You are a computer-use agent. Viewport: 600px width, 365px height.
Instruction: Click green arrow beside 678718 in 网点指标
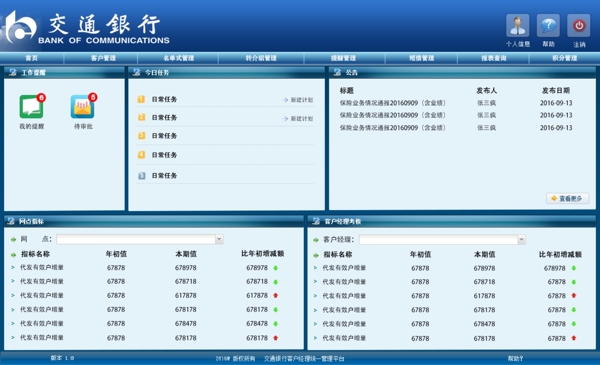[x=276, y=282]
